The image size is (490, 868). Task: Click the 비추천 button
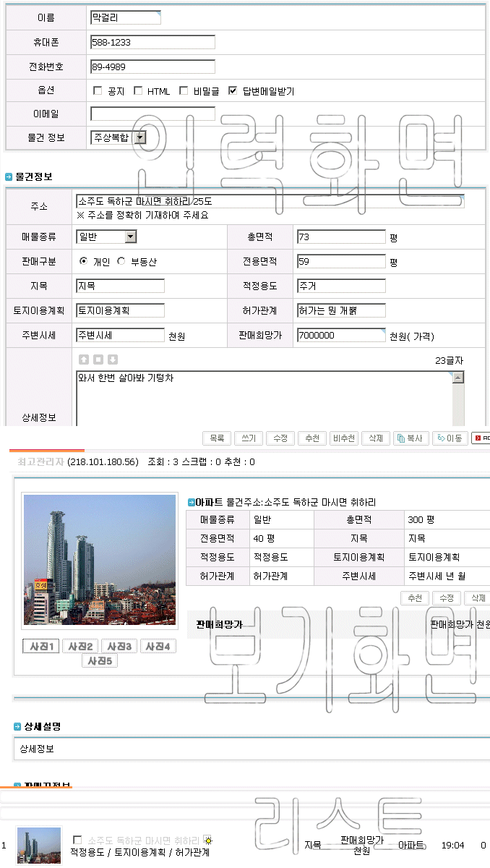[x=344, y=438]
